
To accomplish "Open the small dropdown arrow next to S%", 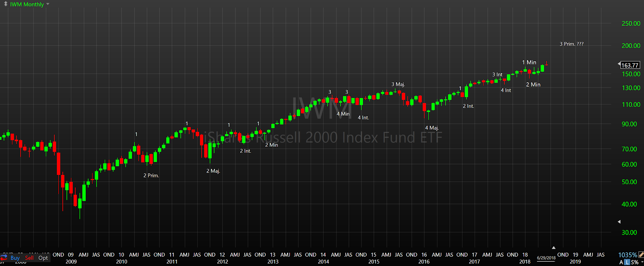I will [642, 262].
